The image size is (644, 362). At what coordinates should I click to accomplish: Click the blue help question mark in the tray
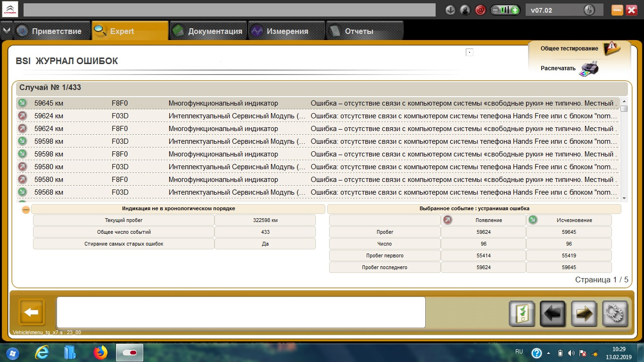click(537, 353)
